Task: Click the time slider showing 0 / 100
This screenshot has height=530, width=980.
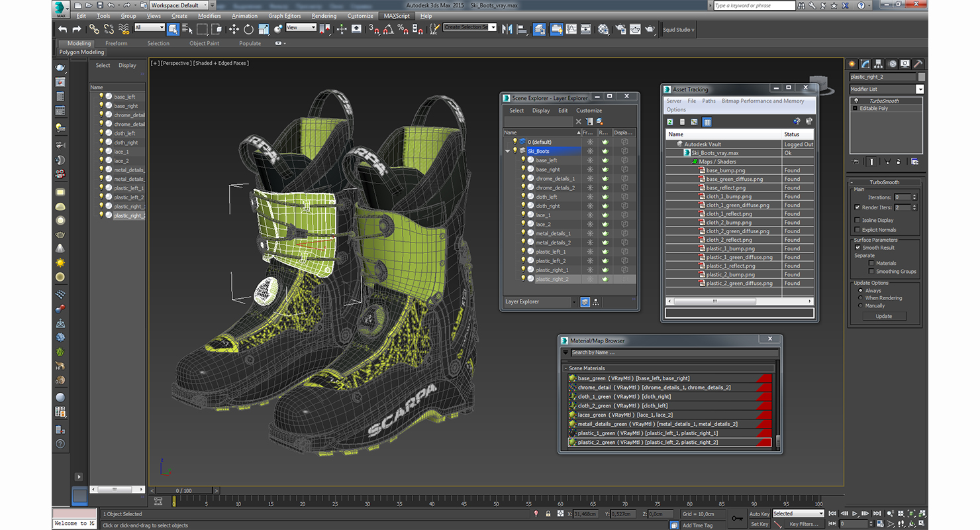Action: tap(183, 490)
